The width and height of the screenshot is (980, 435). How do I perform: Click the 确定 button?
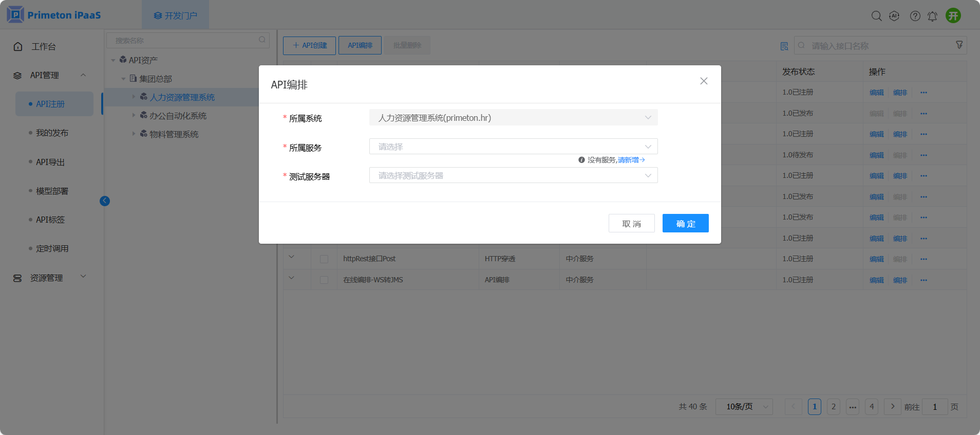click(x=685, y=224)
